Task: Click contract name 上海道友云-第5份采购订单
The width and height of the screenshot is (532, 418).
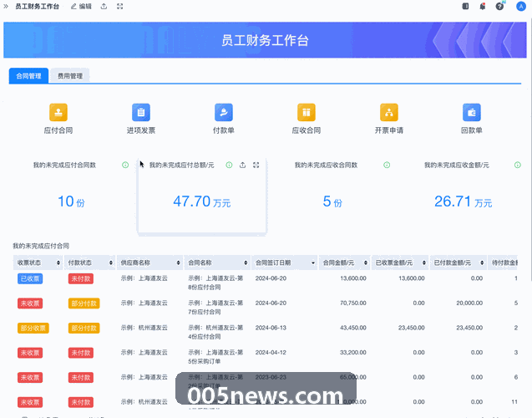Action: point(215,357)
